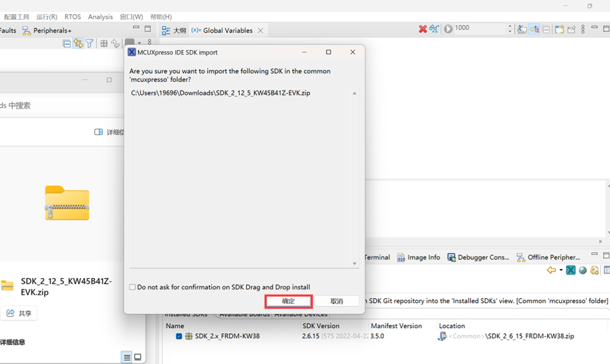The width and height of the screenshot is (610, 364).
Task: Open the Analysis menu
Action: click(100, 17)
